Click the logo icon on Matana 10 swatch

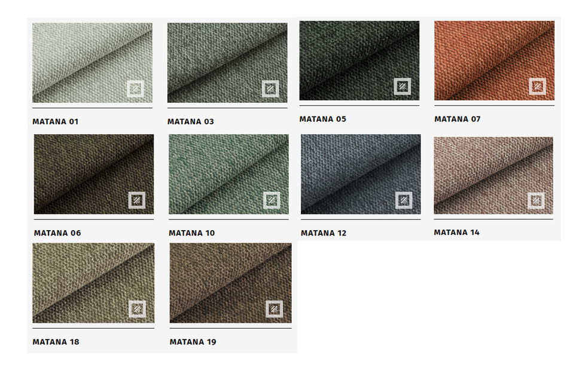pyautogui.click(x=272, y=200)
